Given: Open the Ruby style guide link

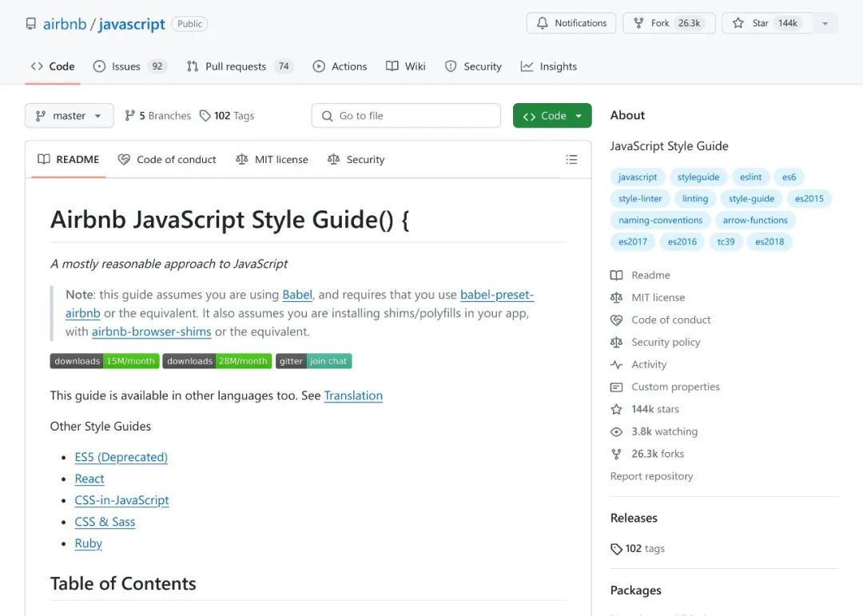Looking at the screenshot, I should pyautogui.click(x=89, y=543).
